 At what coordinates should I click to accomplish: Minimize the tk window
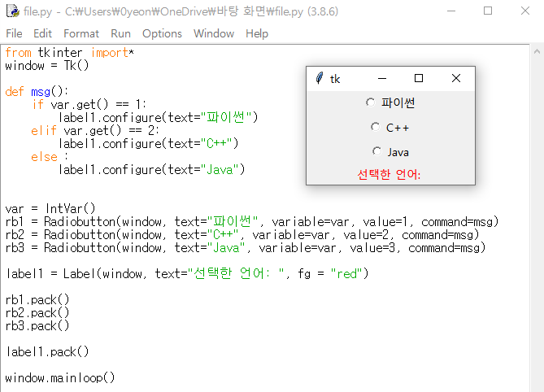(x=382, y=78)
